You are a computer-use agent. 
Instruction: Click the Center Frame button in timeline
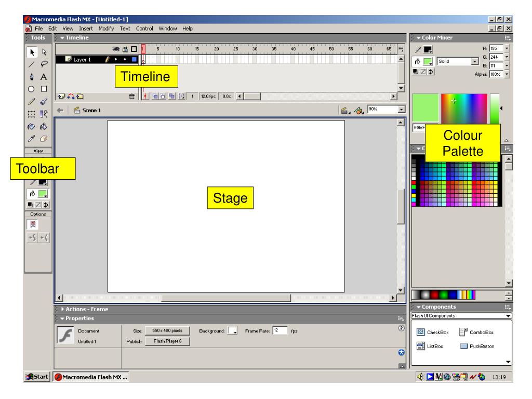(x=145, y=96)
